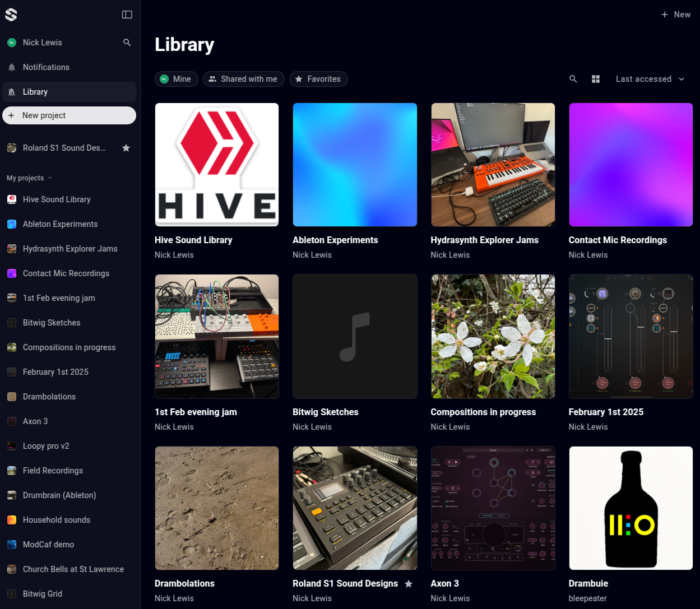Viewport: 700px width, 609px height.
Task: Open the Drambuie bottle project thumbnail
Action: pos(631,508)
